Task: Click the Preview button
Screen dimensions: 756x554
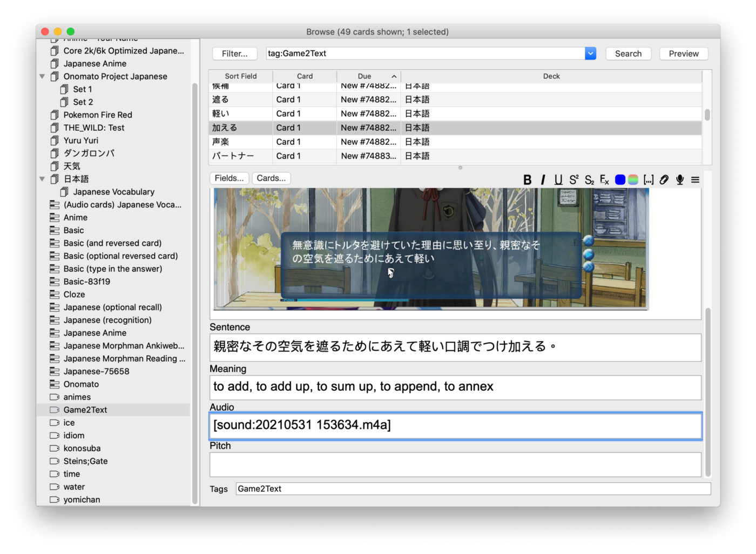Action: coord(684,54)
